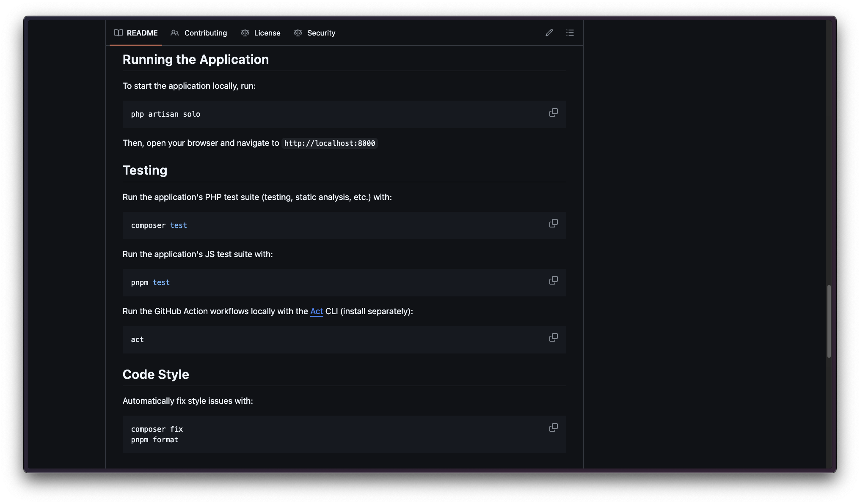Click the Security scales icon
Image resolution: width=860 pixels, height=504 pixels.
(298, 33)
